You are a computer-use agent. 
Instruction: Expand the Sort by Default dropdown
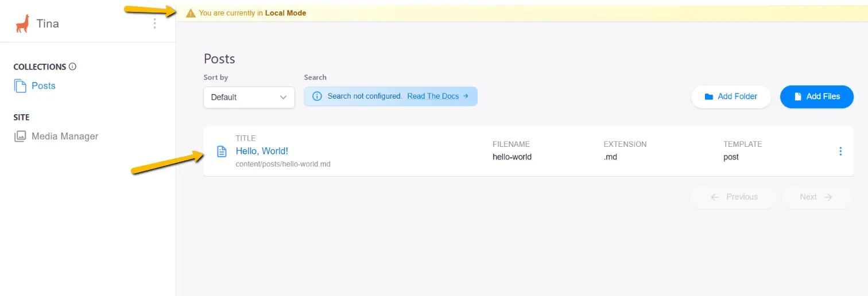pyautogui.click(x=249, y=98)
